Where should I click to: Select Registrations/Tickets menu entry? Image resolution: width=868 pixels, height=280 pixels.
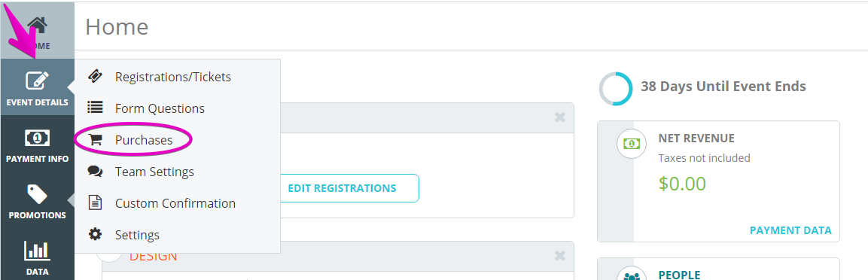[x=172, y=77]
